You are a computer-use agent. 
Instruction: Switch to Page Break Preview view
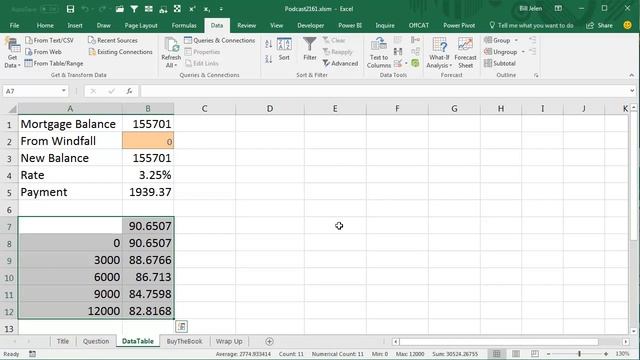tap(535, 354)
